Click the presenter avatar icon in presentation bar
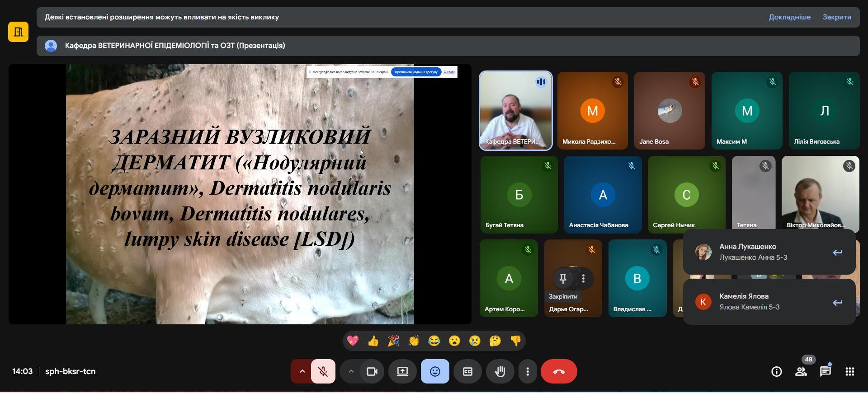This screenshot has width=868, height=393. tap(51, 46)
